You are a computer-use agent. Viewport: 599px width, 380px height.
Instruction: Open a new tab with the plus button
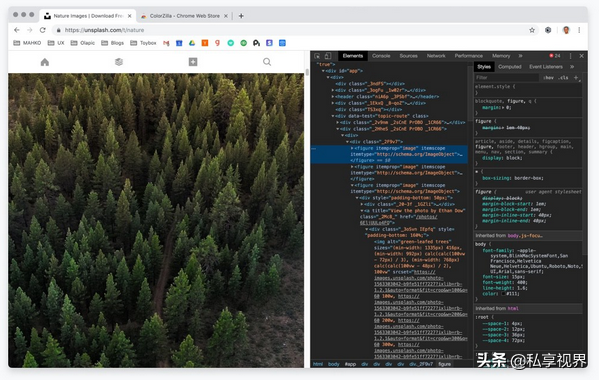coord(241,16)
